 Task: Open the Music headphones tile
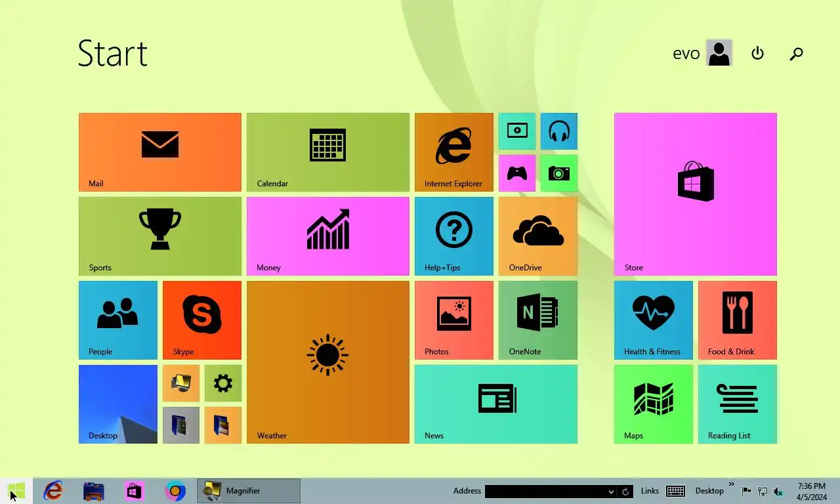[559, 131]
